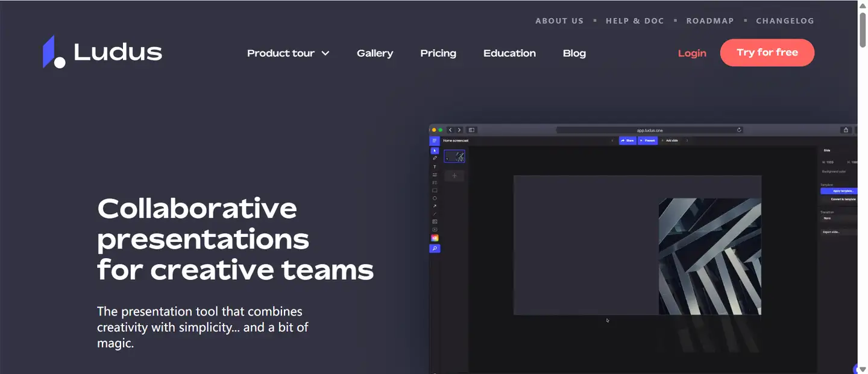868x374 pixels.
Task: Click the colorful gradient icon in preview toolbar
Action: [435, 238]
